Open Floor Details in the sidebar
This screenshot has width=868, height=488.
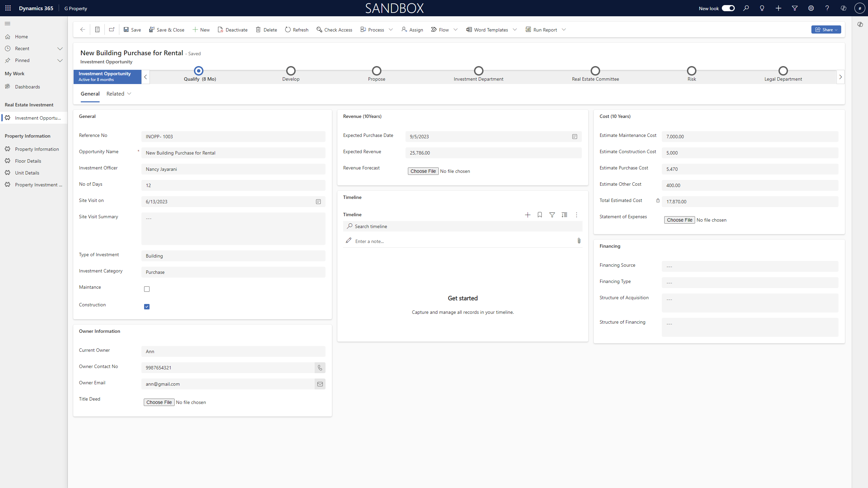tap(28, 161)
